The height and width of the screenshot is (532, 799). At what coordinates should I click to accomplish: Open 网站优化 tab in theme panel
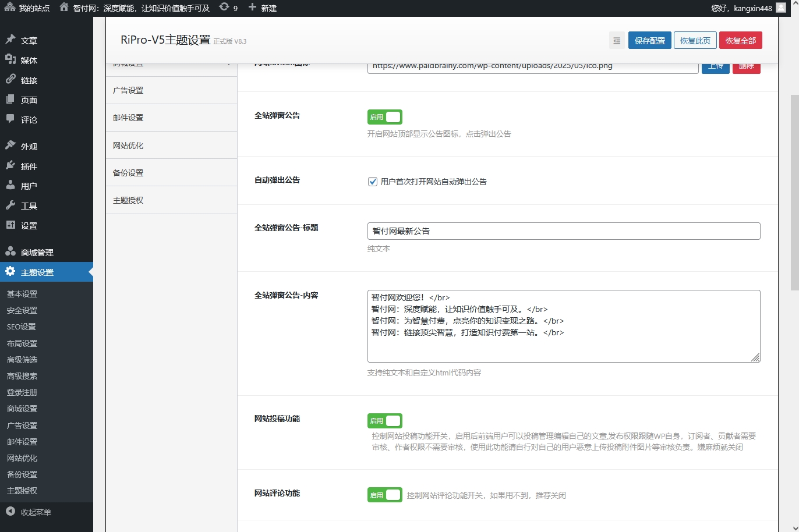tap(171, 146)
